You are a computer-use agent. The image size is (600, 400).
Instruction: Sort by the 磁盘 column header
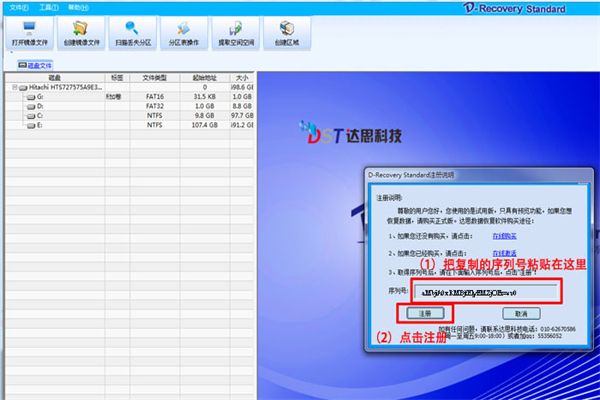coord(55,78)
